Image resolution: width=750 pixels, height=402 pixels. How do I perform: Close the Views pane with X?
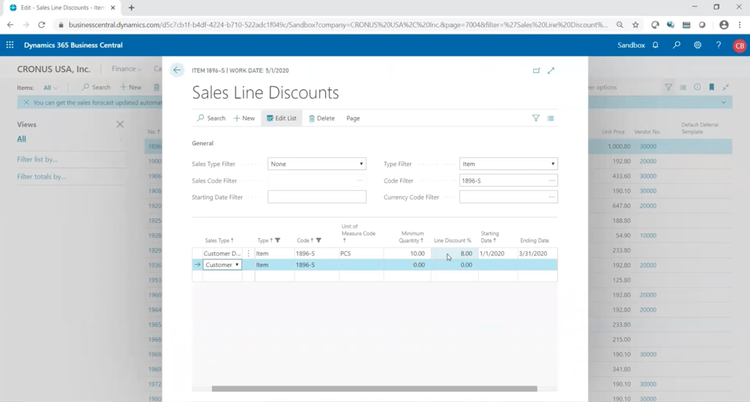coord(120,124)
